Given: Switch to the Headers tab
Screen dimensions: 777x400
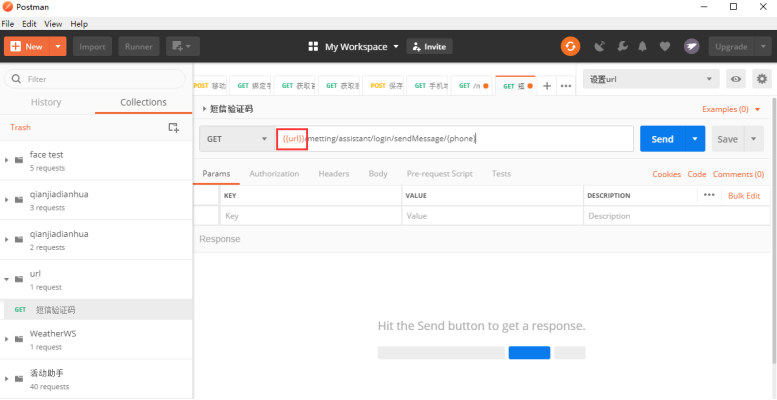Looking at the screenshot, I should (333, 173).
